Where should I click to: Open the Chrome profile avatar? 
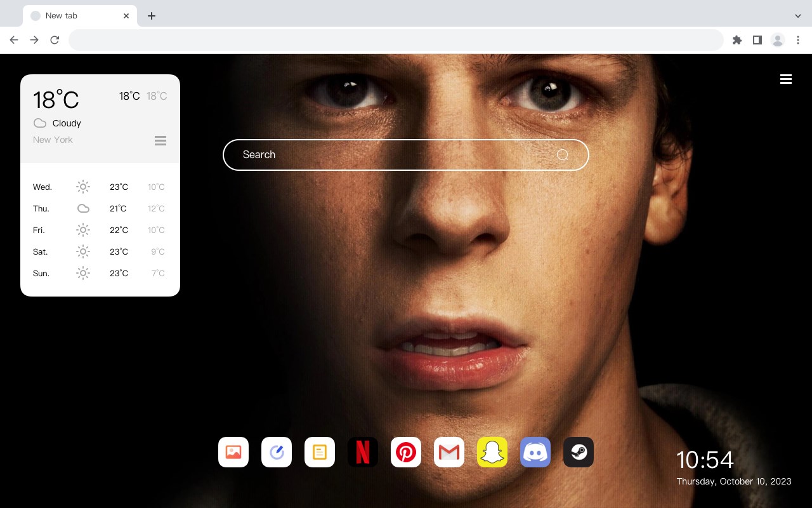(x=778, y=40)
